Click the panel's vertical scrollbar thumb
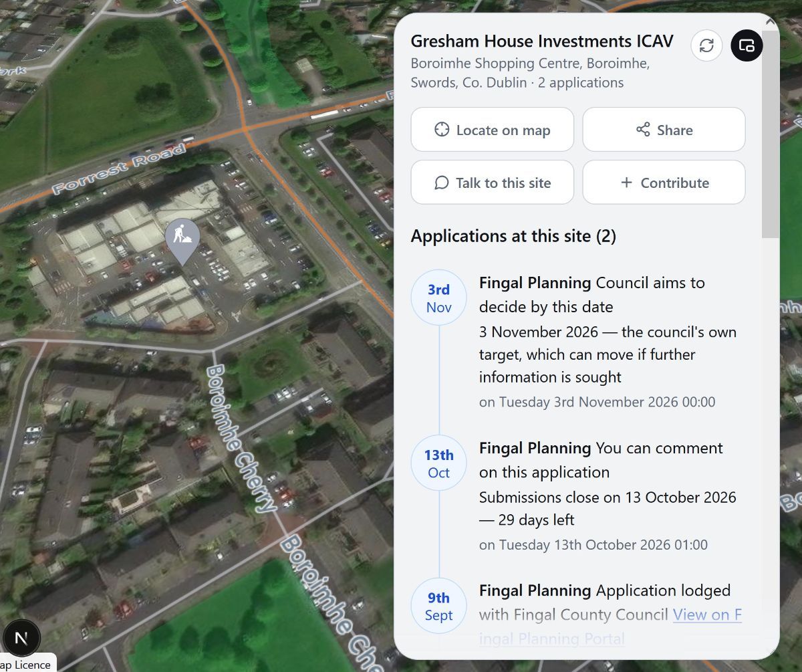This screenshot has width=802, height=672. (771, 134)
